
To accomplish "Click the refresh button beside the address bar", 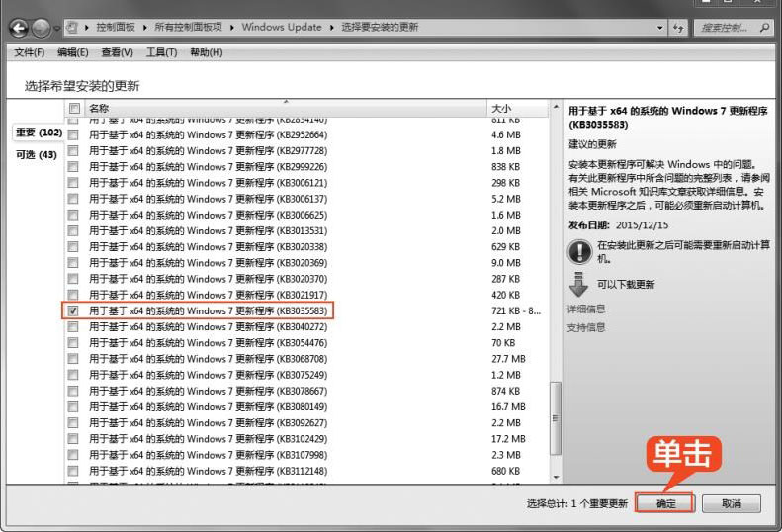I will (x=678, y=28).
